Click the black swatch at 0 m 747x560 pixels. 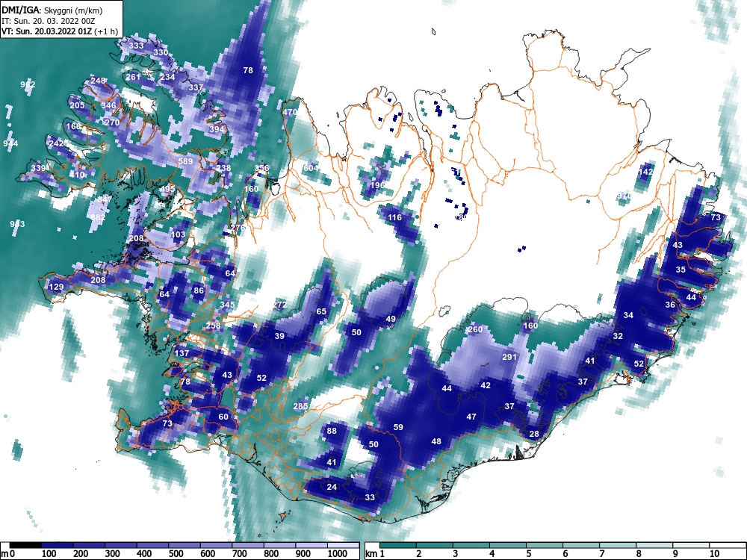[25, 545]
